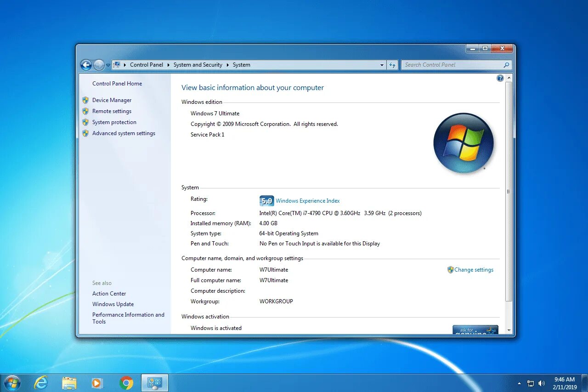Click the scrollbar down arrow
The image size is (588, 392).
coord(509,330)
